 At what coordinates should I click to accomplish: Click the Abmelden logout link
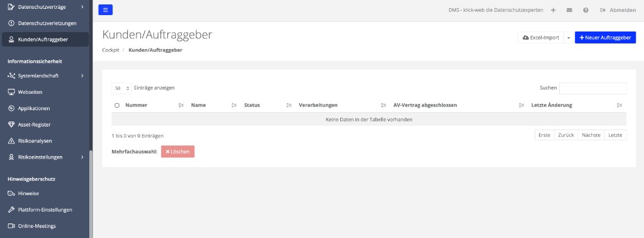pyautogui.click(x=618, y=10)
